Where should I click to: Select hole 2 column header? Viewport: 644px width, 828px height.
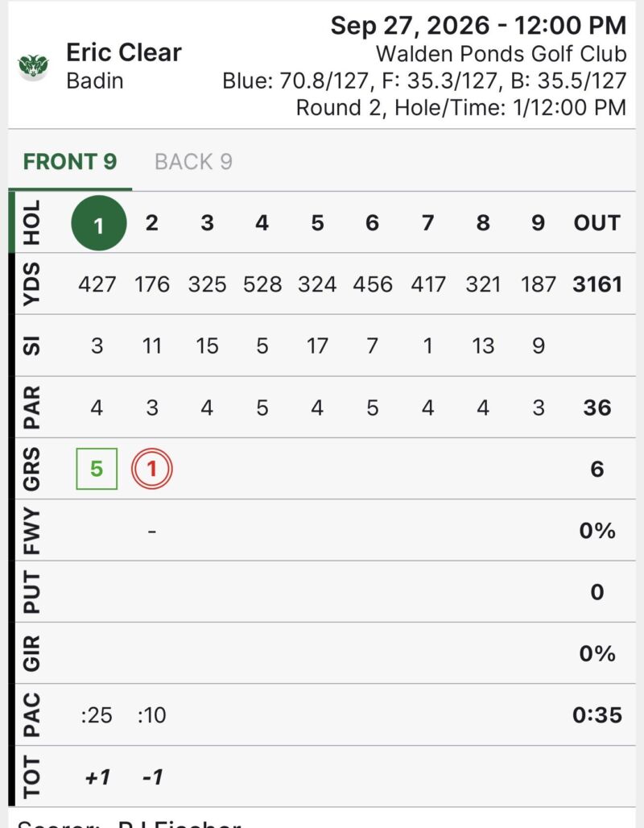pos(152,223)
